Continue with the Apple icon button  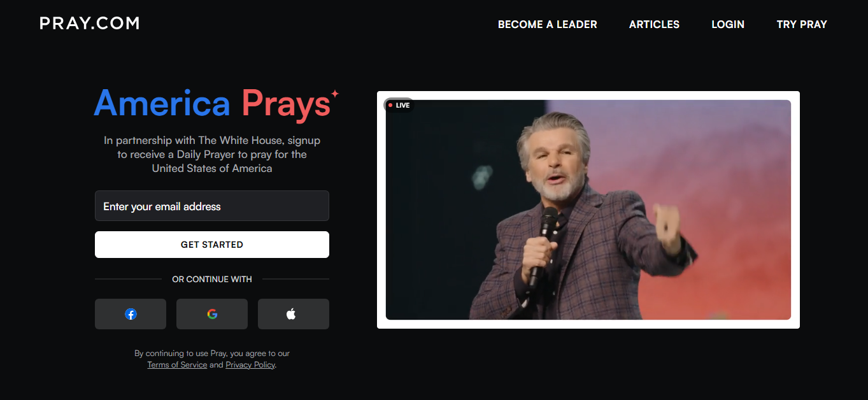[x=294, y=314]
